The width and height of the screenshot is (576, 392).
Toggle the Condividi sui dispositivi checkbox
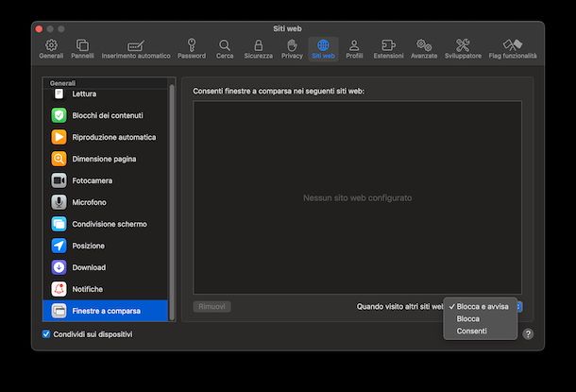pos(46,334)
